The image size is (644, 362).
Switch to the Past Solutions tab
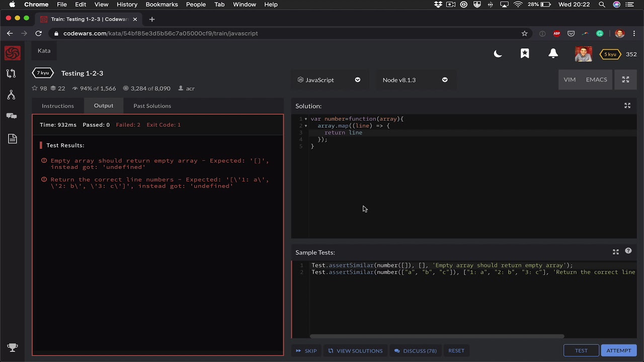[x=152, y=106]
